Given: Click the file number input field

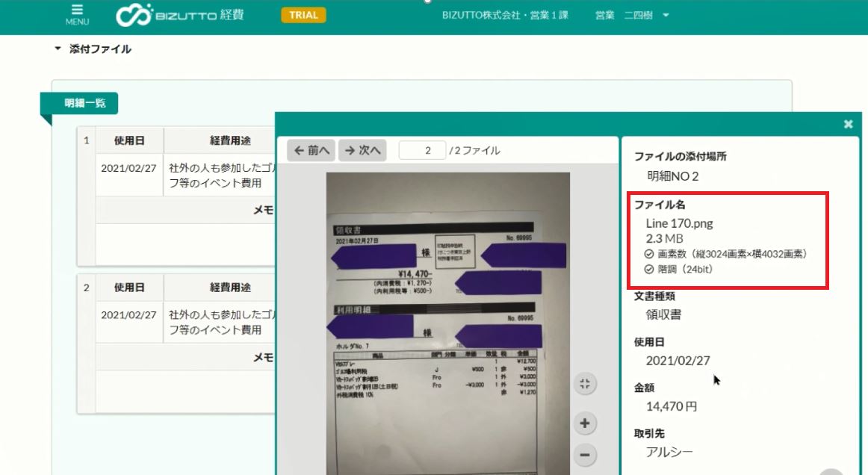Looking at the screenshot, I should [x=422, y=150].
